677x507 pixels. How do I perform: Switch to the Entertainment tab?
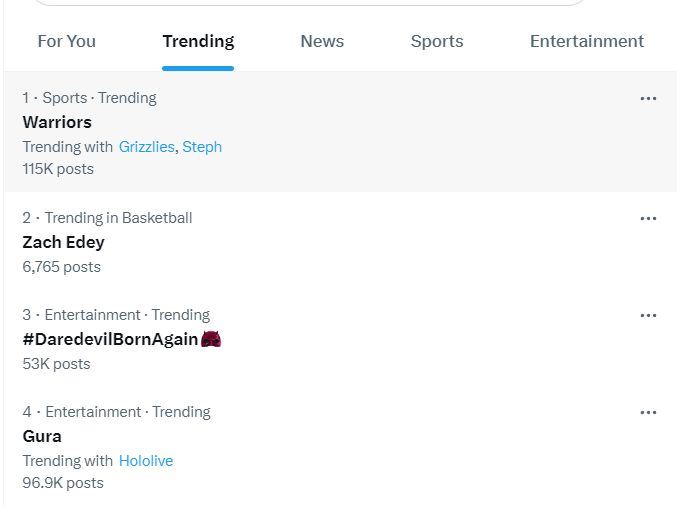587,41
